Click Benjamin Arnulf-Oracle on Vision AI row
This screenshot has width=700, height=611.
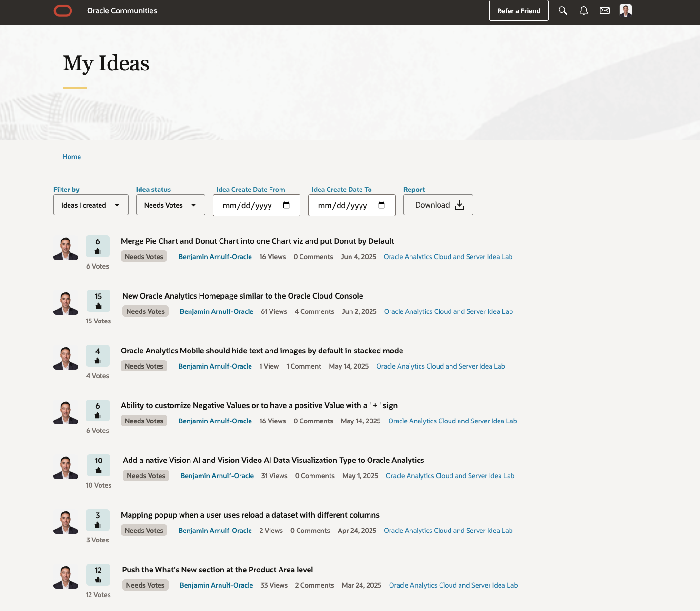pyautogui.click(x=217, y=476)
